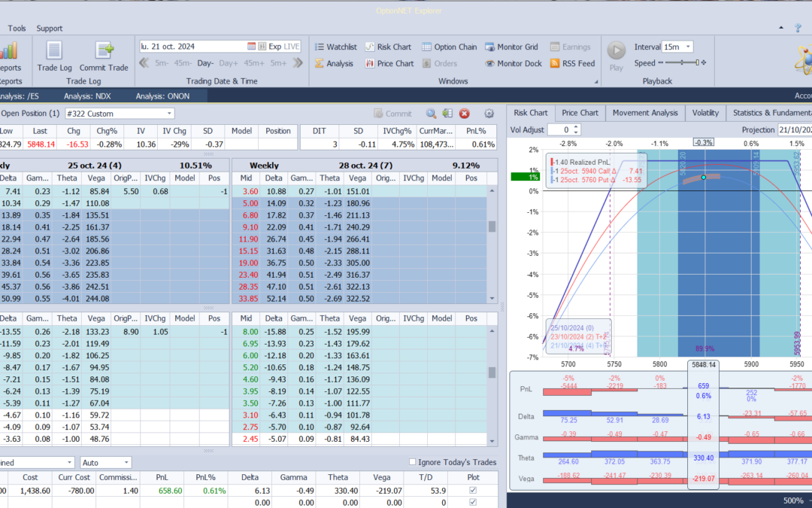The image size is (812, 508).
Task: Select the Movement Analysis tab
Action: (645, 113)
